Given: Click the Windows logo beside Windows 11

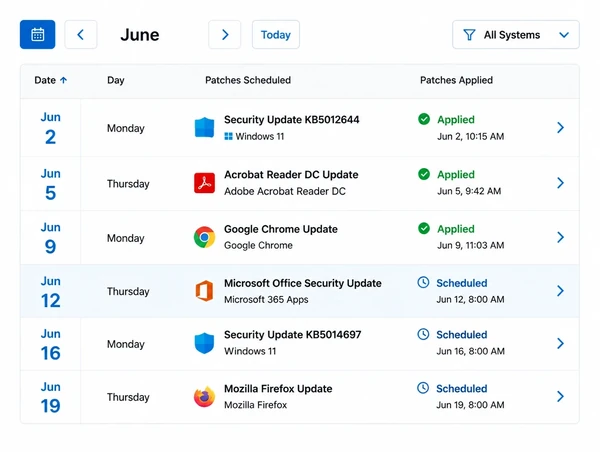Looking at the screenshot, I should 228,136.
